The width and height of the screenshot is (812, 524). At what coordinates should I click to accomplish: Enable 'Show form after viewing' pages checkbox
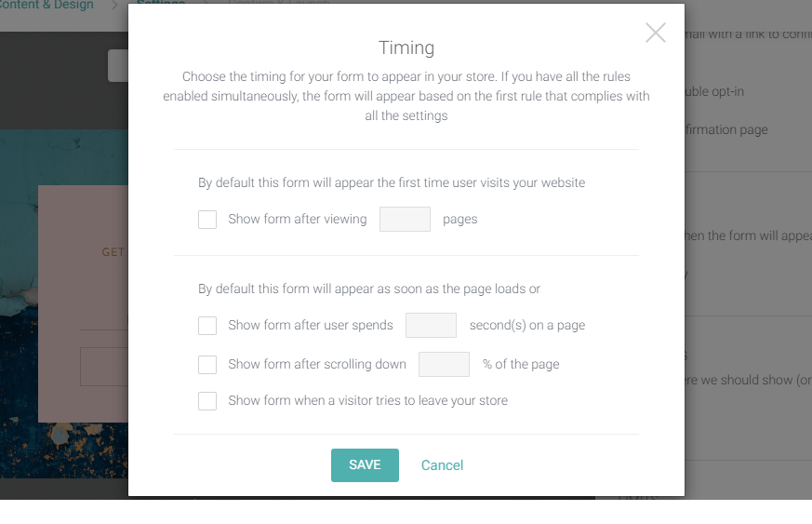point(207,220)
